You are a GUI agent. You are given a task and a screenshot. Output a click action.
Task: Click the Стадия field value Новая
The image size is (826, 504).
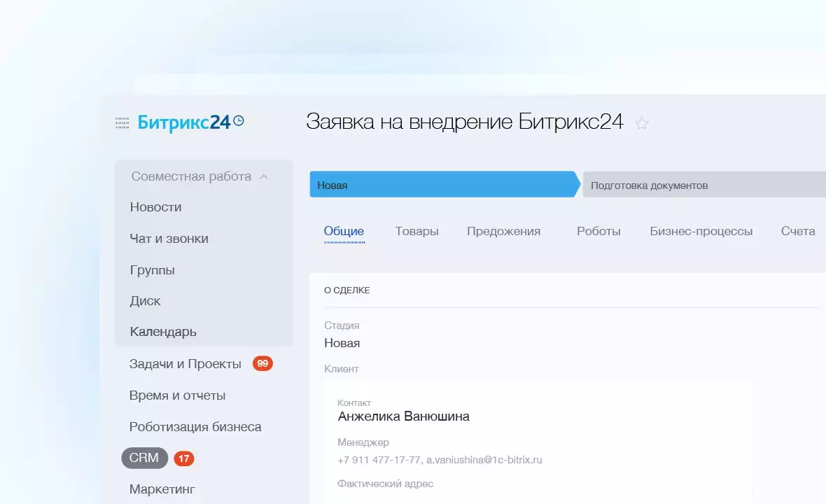coord(342,343)
